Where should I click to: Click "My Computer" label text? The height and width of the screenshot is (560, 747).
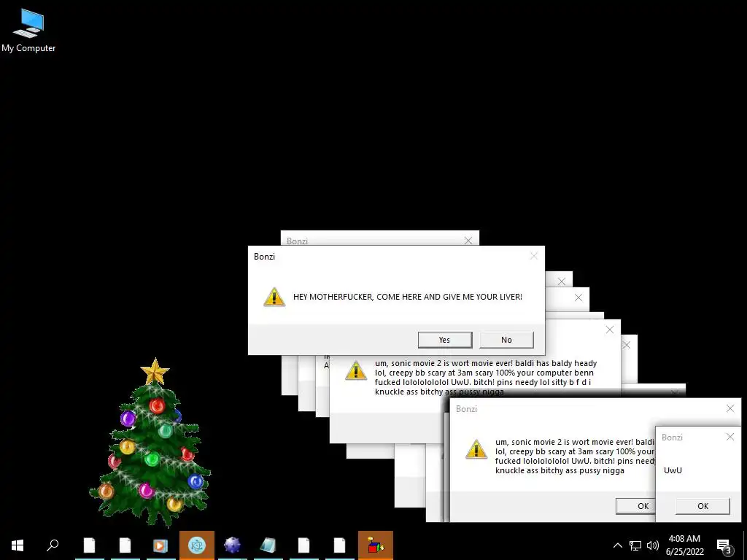[x=28, y=48]
